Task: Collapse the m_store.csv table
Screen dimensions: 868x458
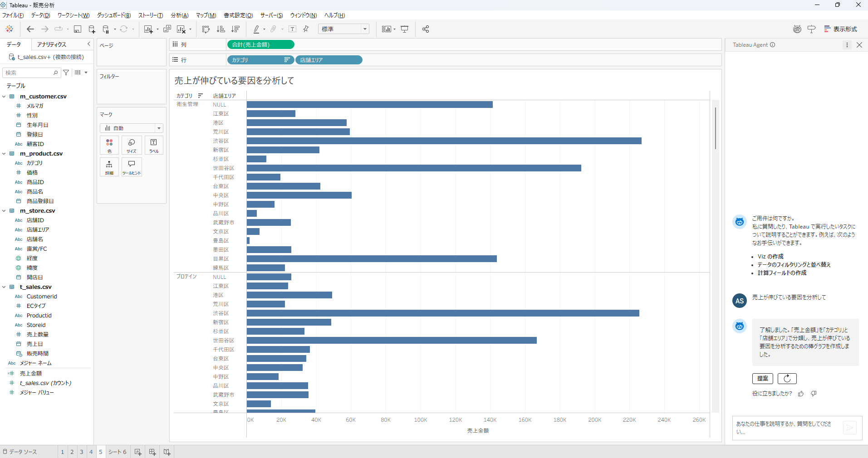Action: point(4,211)
